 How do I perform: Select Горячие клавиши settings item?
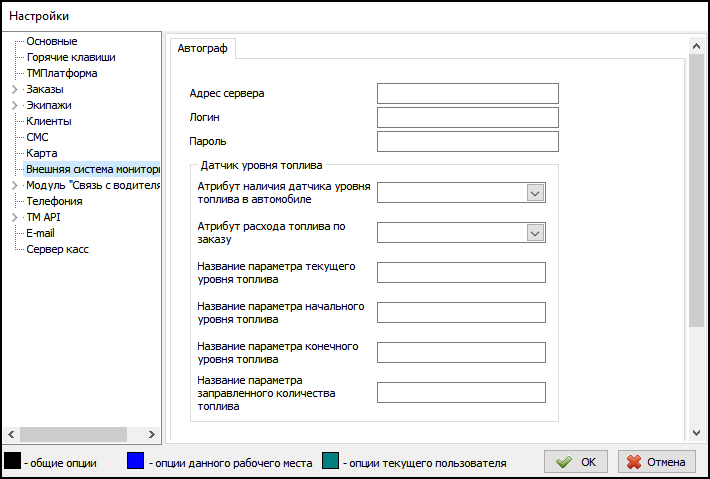click(x=70, y=58)
